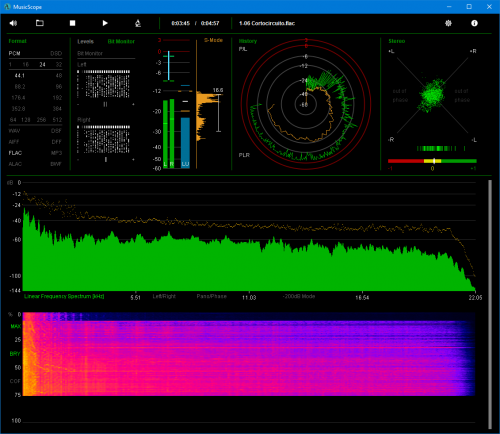The image size is (500, 434).
Task: Open a file using the folder icon
Action: (x=40, y=23)
